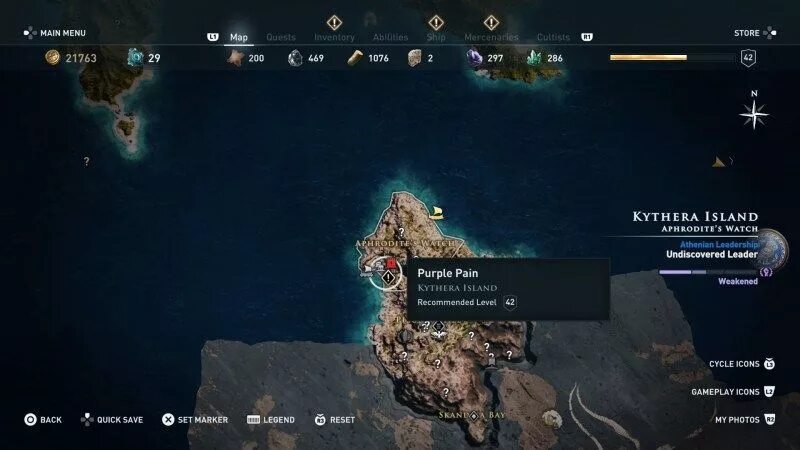
Task: Click the golden ship icon near Kythera
Action: 436,212
